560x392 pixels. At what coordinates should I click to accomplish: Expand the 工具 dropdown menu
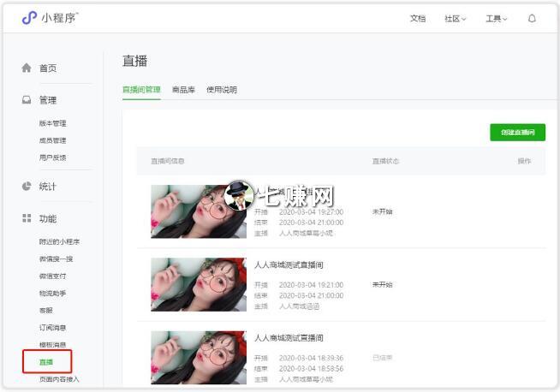(497, 19)
